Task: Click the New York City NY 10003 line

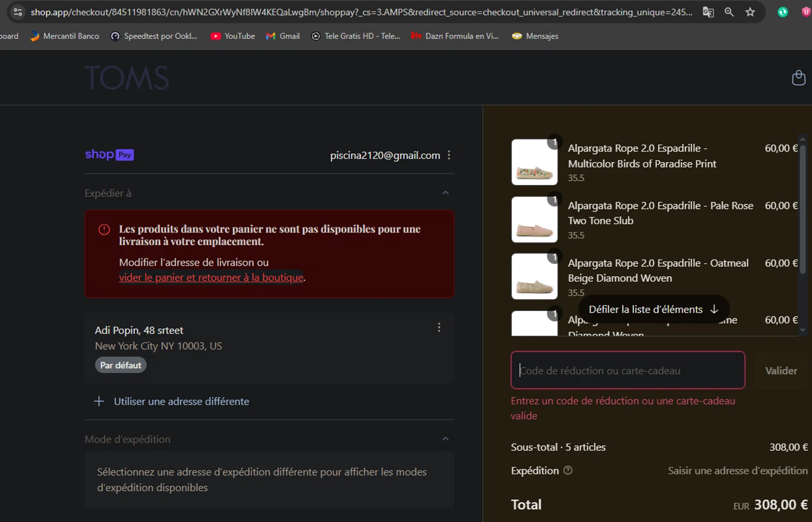Action: (159, 346)
